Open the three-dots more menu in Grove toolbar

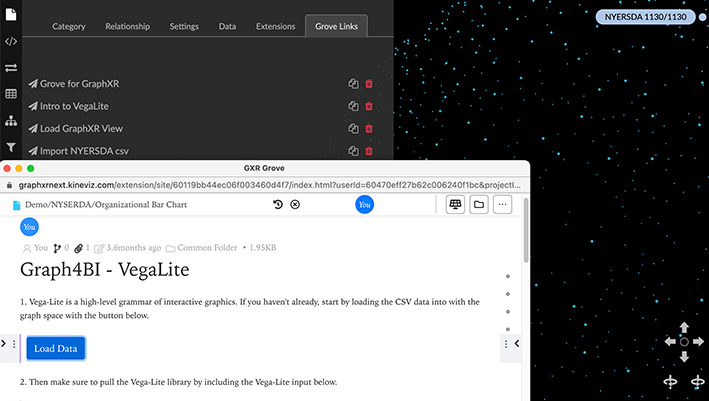click(503, 204)
